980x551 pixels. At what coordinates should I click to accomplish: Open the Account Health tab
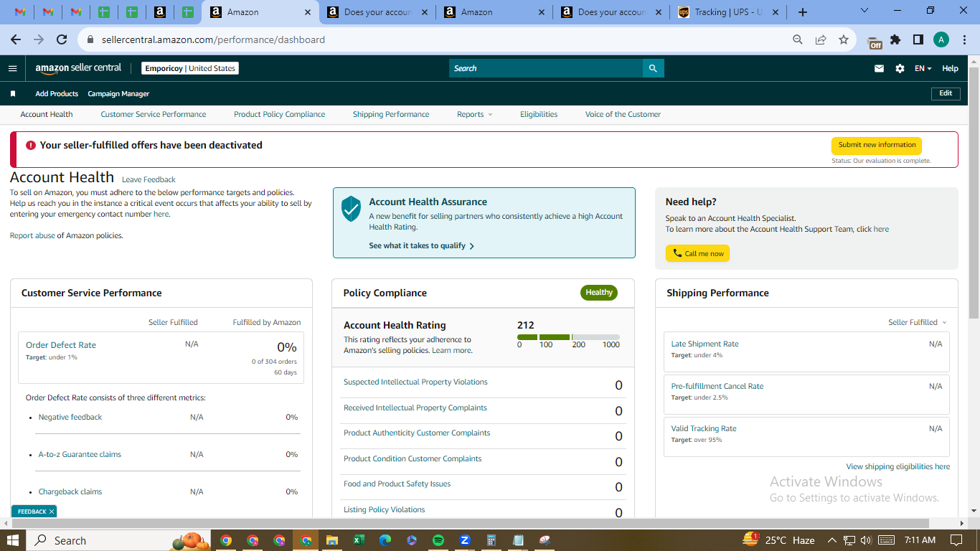(47, 115)
